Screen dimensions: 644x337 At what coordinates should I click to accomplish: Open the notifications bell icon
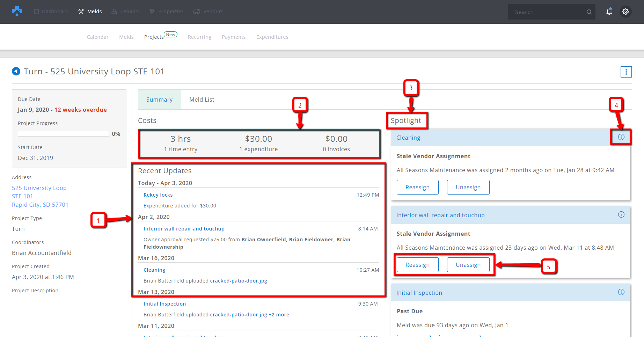609,12
